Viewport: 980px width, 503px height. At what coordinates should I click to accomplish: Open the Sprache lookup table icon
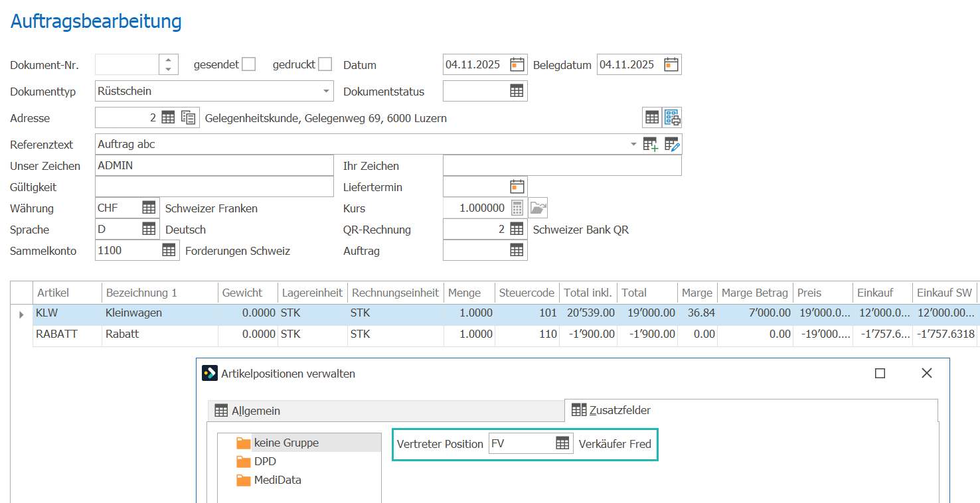point(149,229)
